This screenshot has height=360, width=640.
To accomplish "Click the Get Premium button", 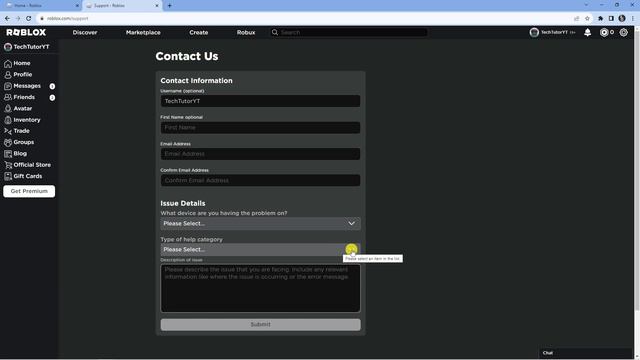I will point(29,191).
